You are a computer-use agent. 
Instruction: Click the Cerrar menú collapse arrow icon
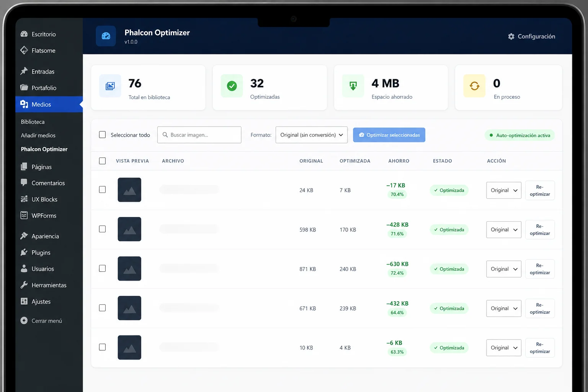pyautogui.click(x=24, y=320)
